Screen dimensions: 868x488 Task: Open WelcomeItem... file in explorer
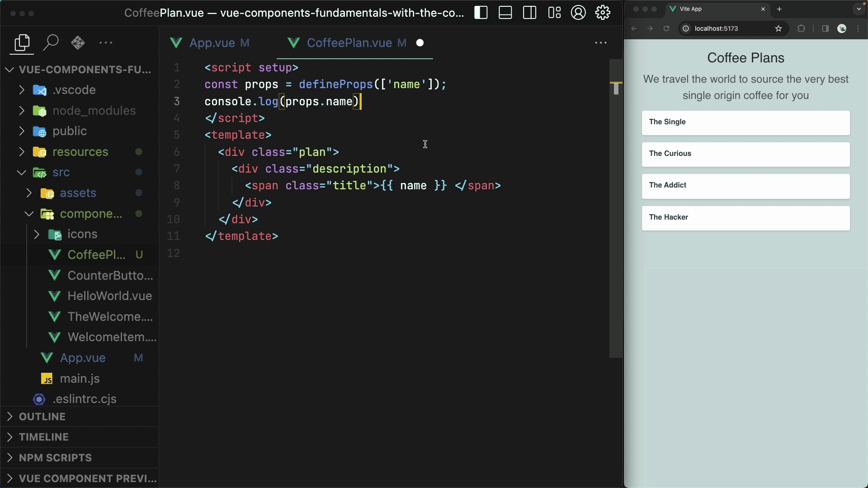click(80, 337)
